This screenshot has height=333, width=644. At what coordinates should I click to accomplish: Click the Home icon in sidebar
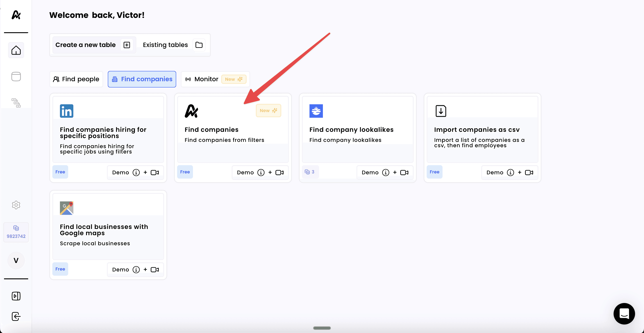[x=16, y=50]
